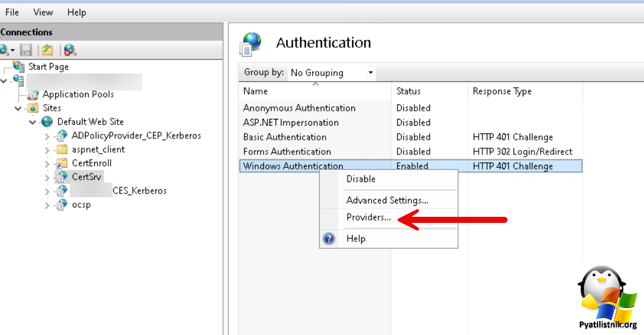Click the blue Help question mark icon
644x335 pixels.
[x=329, y=238]
